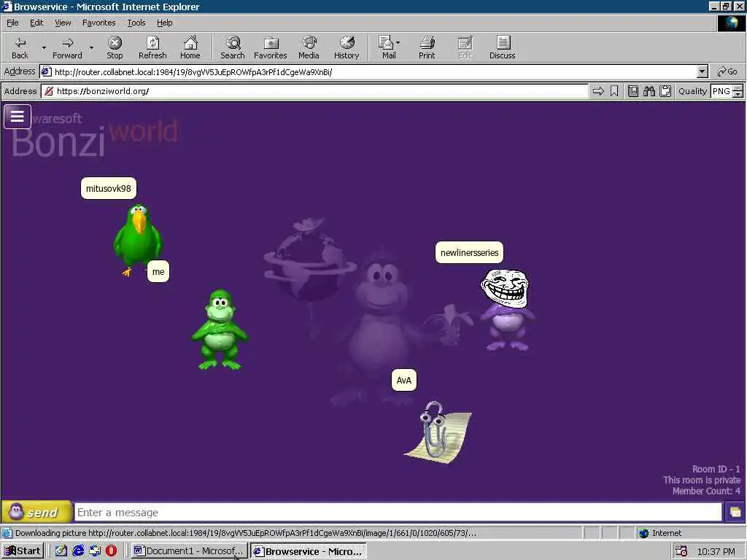747x560 pixels.
Task: Open the Back button history dropdown
Action: tap(44, 47)
